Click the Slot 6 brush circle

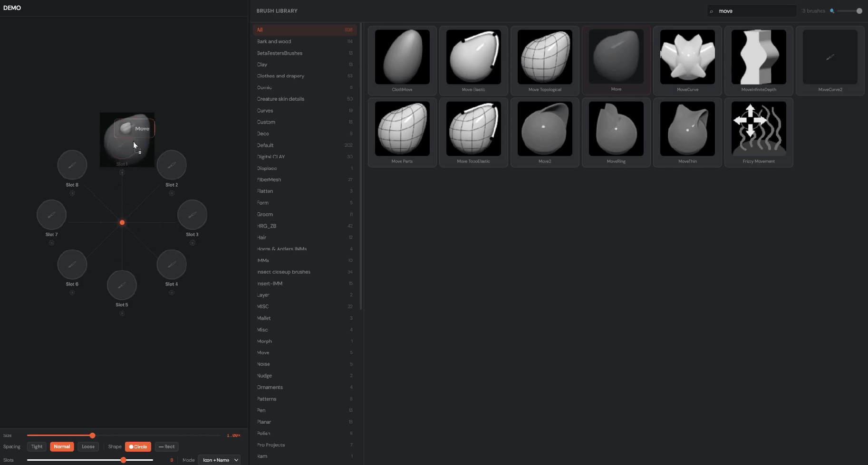(x=72, y=264)
